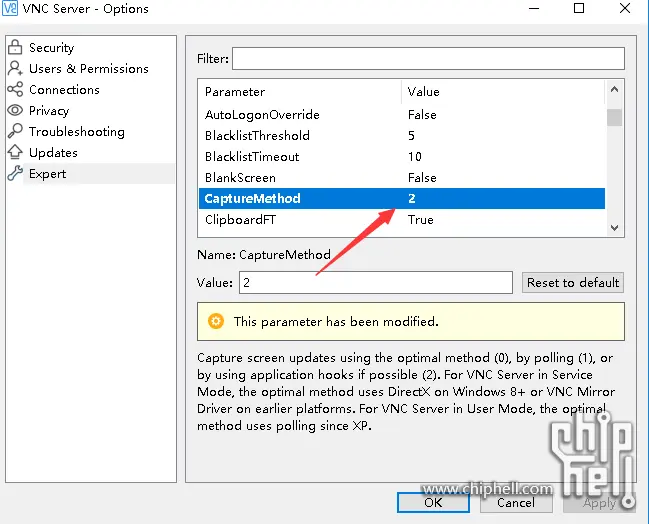Viewport: 649px width, 524px height.
Task: Click the parameter list scroll up arrow
Action: 614,89
